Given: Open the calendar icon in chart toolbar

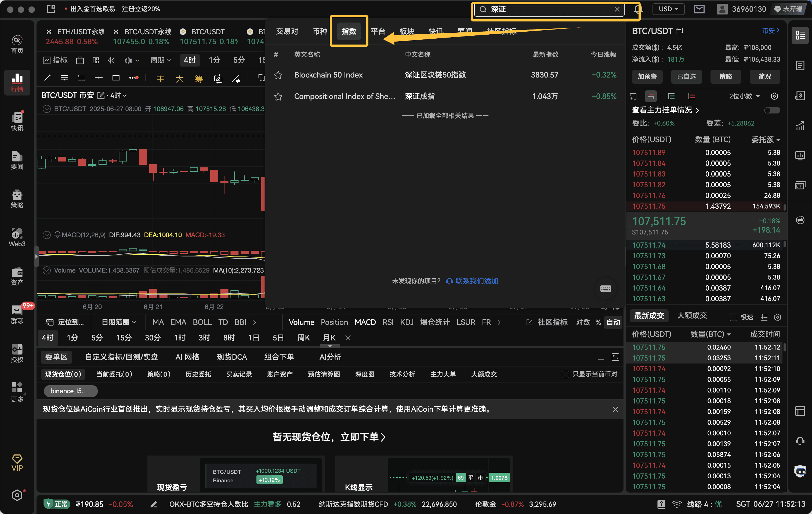Looking at the screenshot, I should pyautogui.click(x=80, y=60).
